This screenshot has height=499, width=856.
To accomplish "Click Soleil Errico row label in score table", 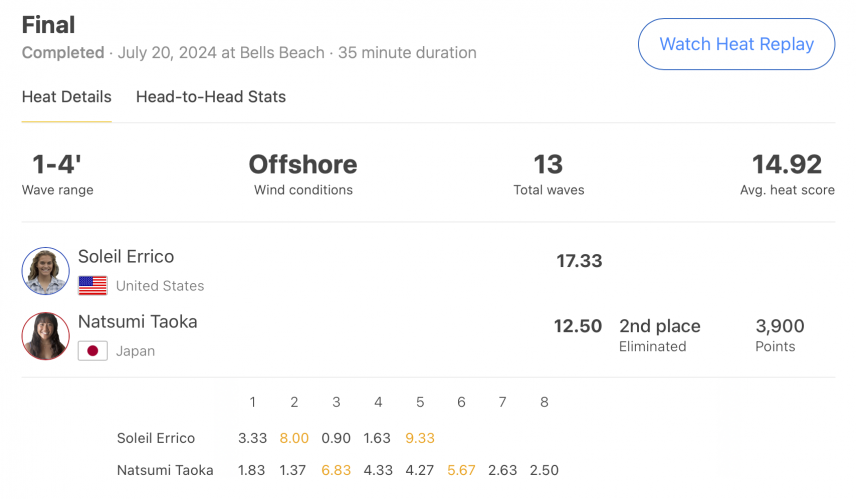I will (156, 438).
